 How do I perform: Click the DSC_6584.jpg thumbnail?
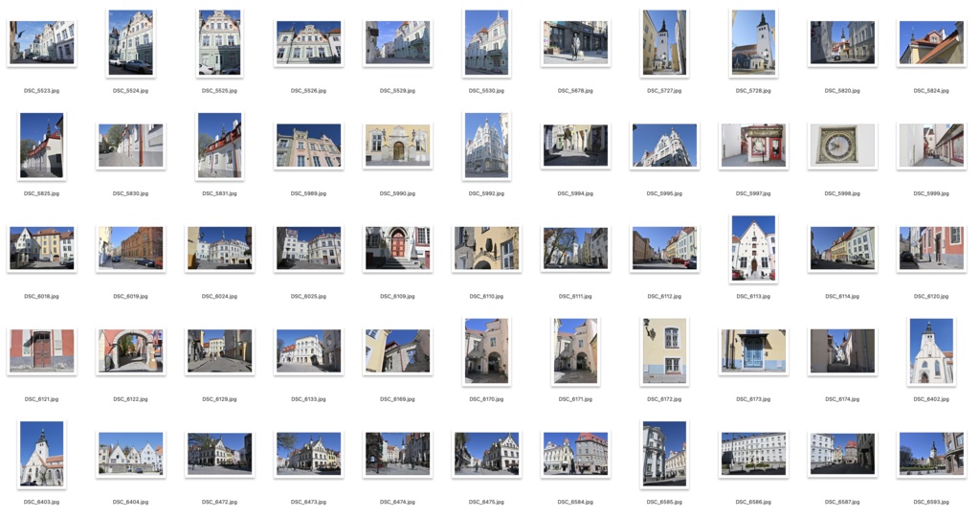pos(575,454)
